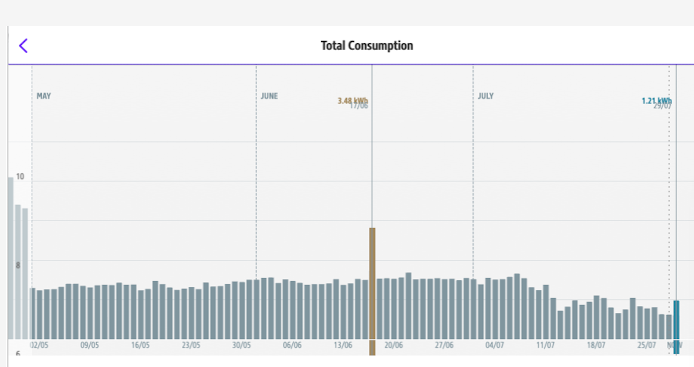This screenshot has height=367, width=694.
Task: Click the 11/07 date axis label
Action: [545, 345]
